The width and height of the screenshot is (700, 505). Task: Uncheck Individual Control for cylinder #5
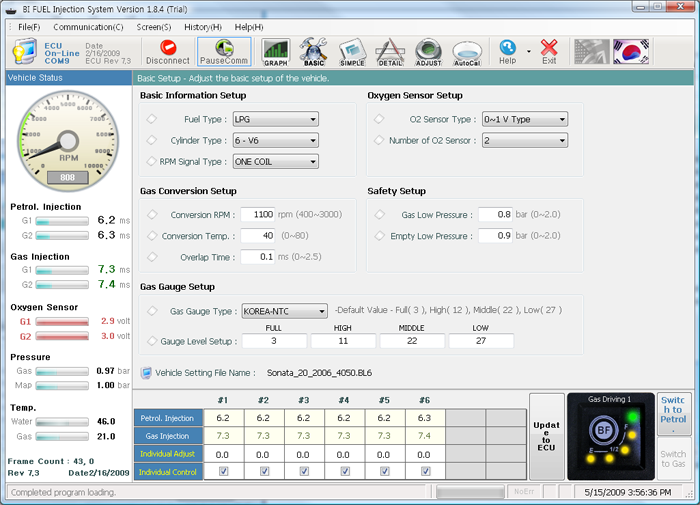coord(385,471)
